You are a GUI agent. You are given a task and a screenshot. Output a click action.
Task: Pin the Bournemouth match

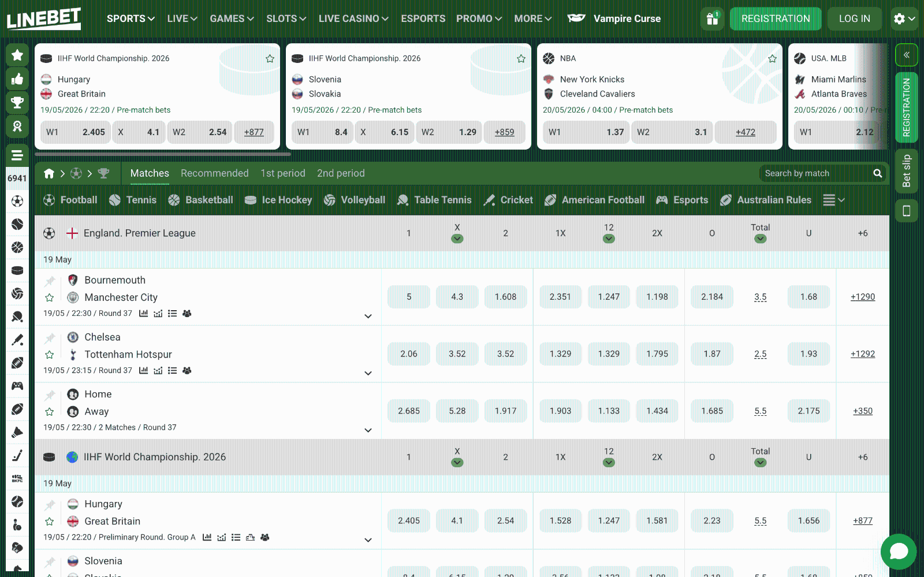click(50, 281)
